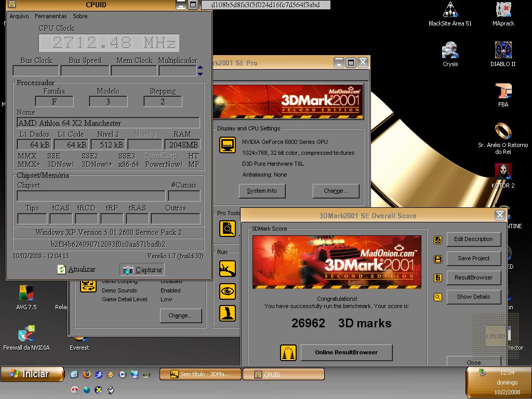Screen dimensions: 532x399
Task: Click the Chipset field in CPUID
Action: pyautogui.click(x=91, y=196)
